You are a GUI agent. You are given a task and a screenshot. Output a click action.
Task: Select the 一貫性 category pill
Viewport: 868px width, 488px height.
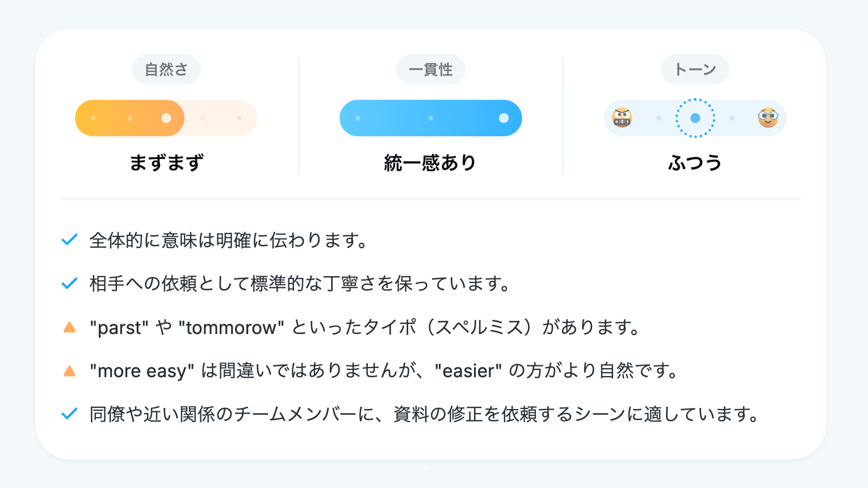coord(430,69)
